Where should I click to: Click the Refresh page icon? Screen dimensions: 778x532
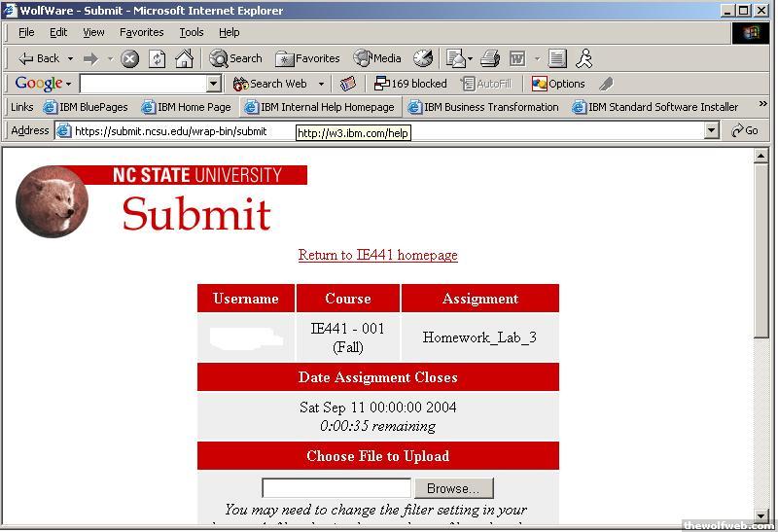point(157,58)
